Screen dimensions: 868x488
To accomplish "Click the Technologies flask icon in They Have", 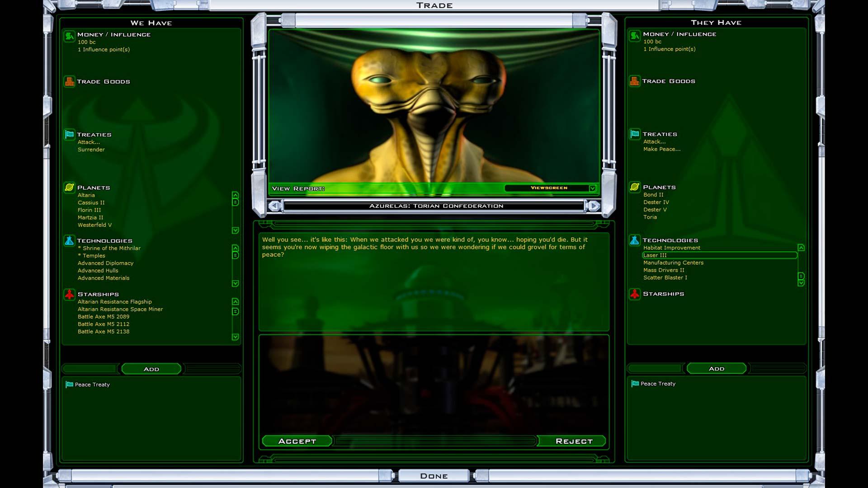I will tap(635, 240).
